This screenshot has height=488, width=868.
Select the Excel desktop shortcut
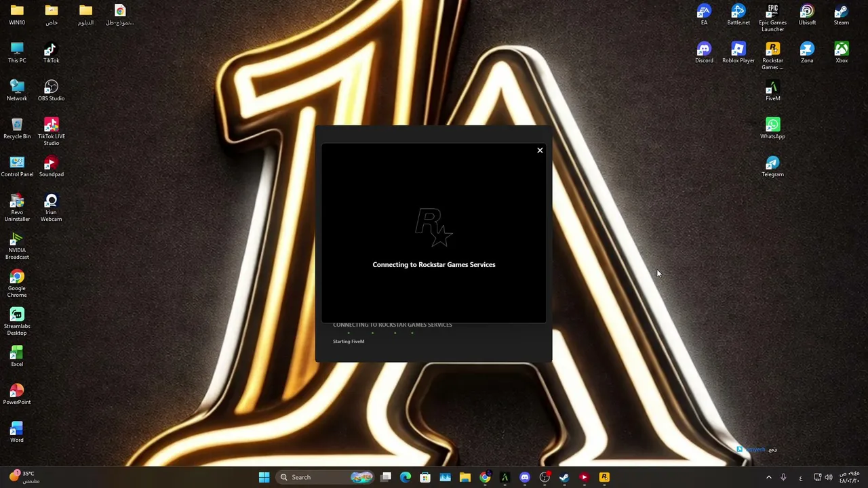pos(17,357)
